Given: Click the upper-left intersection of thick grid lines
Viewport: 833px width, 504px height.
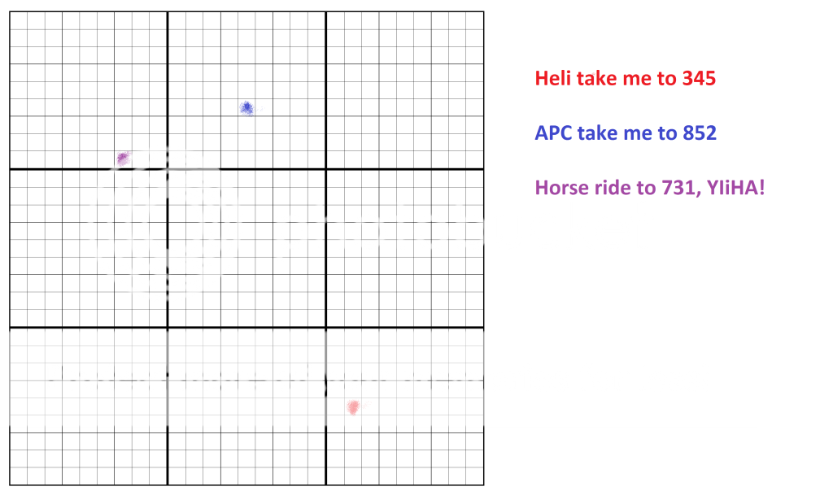Looking at the screenshot, I should 168,169.
